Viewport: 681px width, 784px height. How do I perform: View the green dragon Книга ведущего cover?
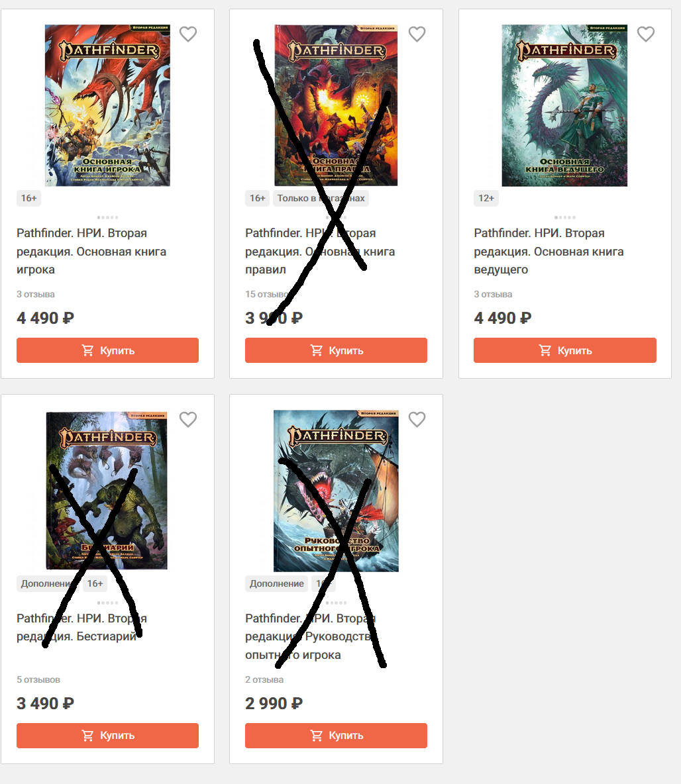[564, 105]
